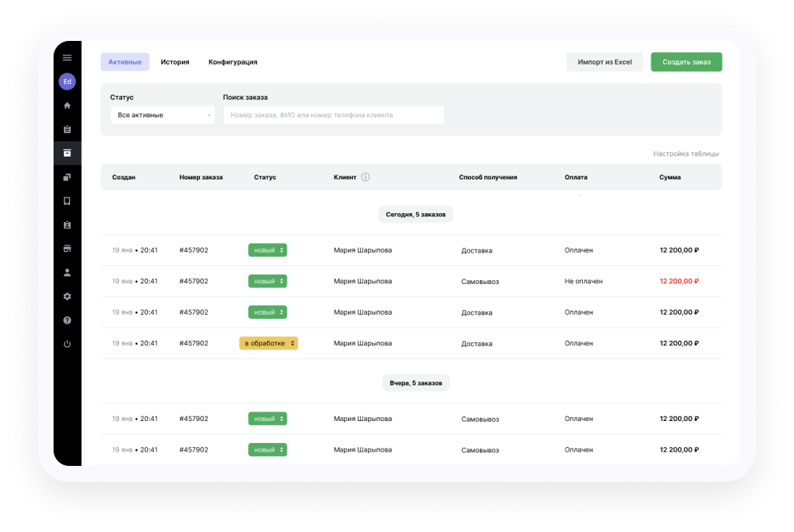
Task: Click the 19 янв date in the в обработке row
Action: pyautogui.click(x=122, y=343)
